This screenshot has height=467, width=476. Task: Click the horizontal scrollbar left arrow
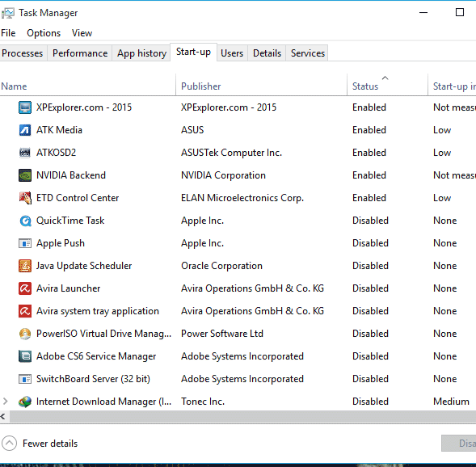4,417
